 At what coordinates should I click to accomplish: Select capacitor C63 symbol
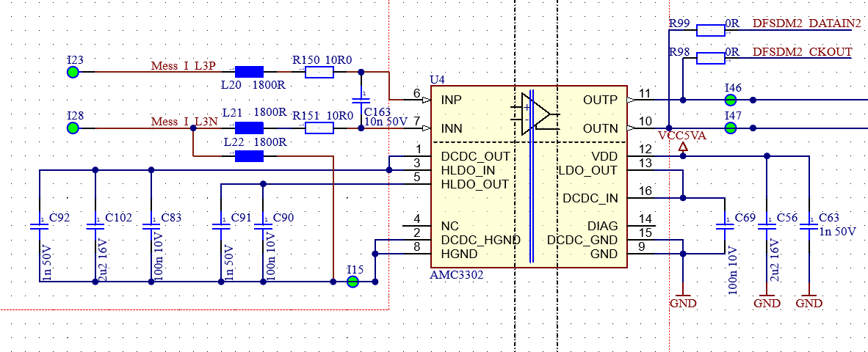pos(809,227)
